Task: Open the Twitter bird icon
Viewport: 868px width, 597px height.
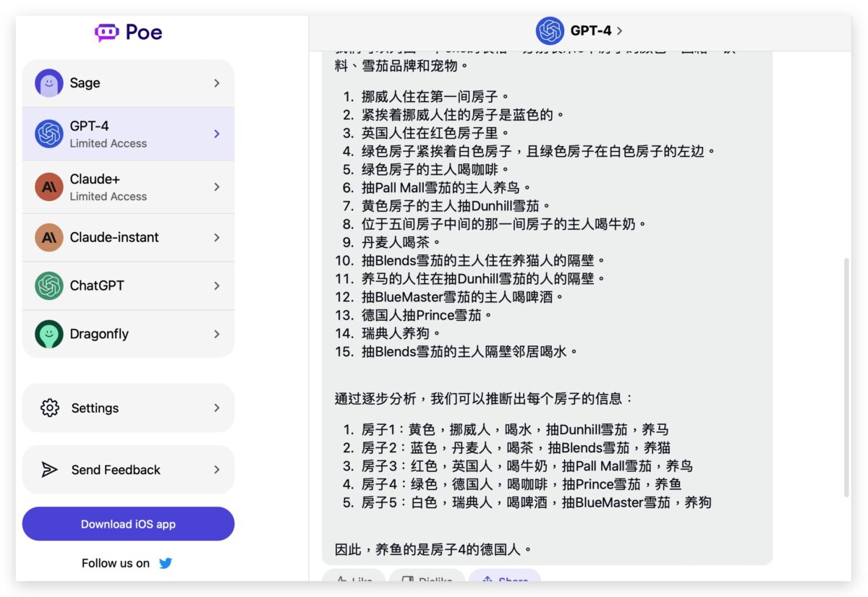Action: (166, 563)
